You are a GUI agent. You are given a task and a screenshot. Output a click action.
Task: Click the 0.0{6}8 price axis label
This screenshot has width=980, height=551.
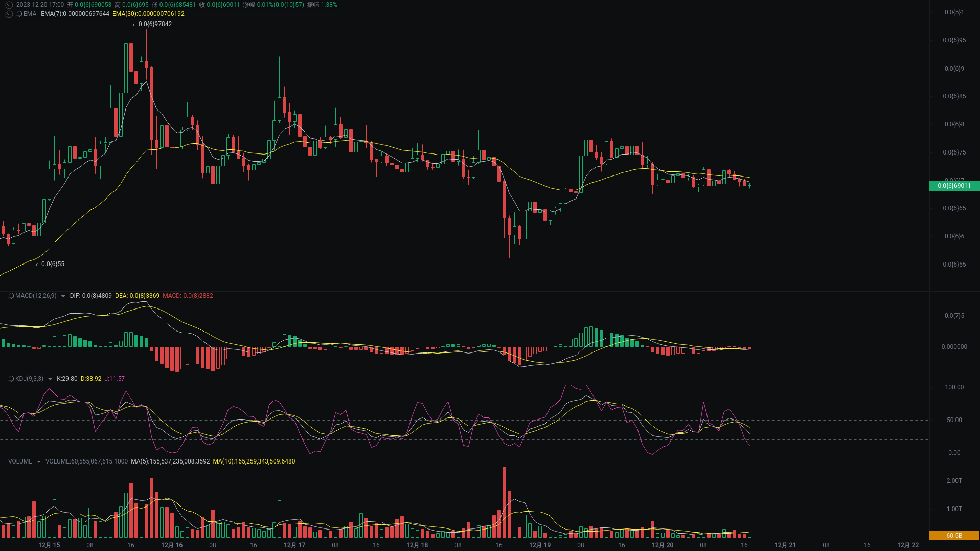(954, 124)
